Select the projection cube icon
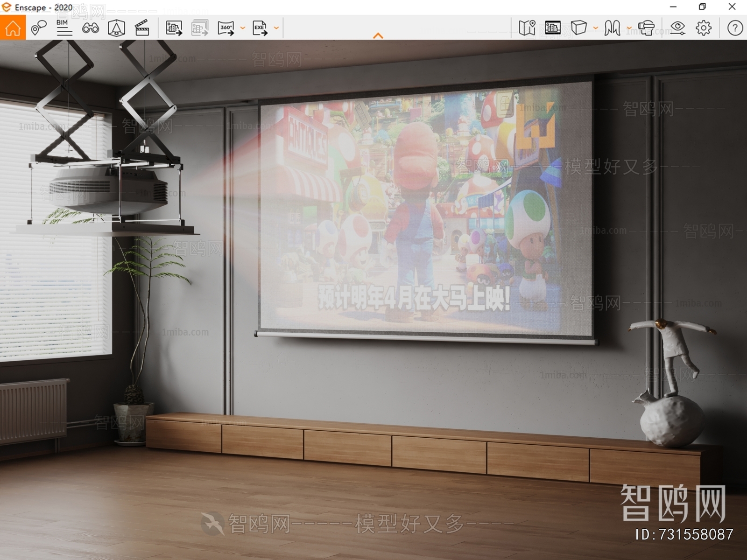 pos(579,28)
